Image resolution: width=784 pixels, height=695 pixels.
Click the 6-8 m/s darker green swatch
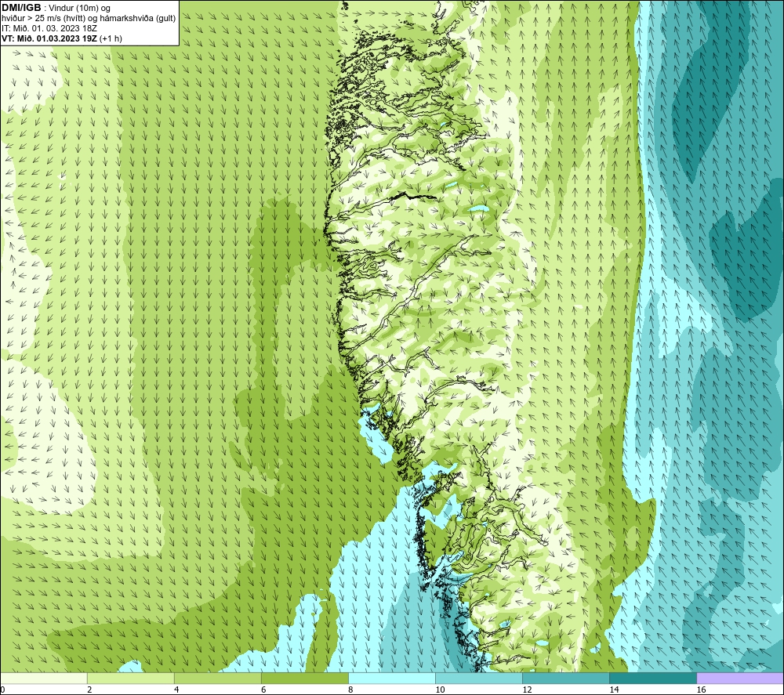click(304, 678)
